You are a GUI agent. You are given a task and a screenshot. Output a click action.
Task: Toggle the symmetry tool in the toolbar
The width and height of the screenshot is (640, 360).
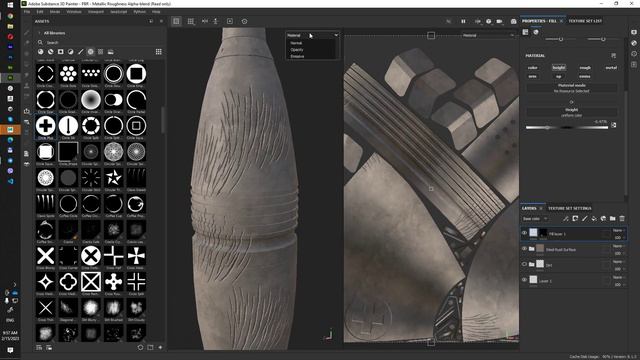[205, 21]
